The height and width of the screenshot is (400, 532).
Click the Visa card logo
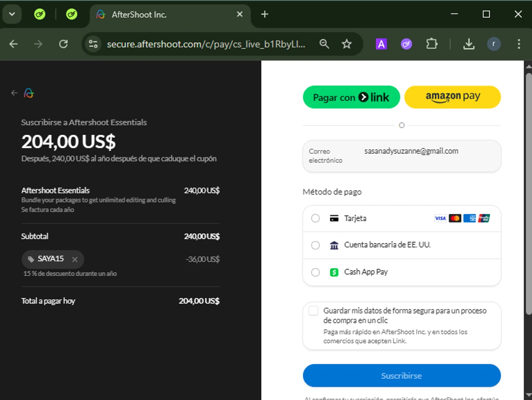(x=440, y=218)
